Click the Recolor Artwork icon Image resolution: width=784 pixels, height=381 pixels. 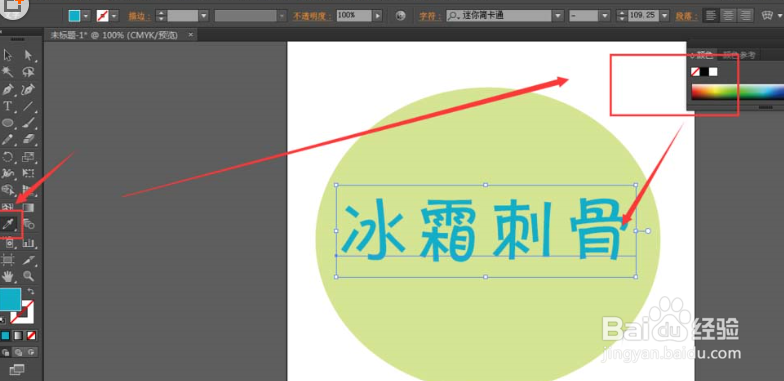[x=399, y=16]
